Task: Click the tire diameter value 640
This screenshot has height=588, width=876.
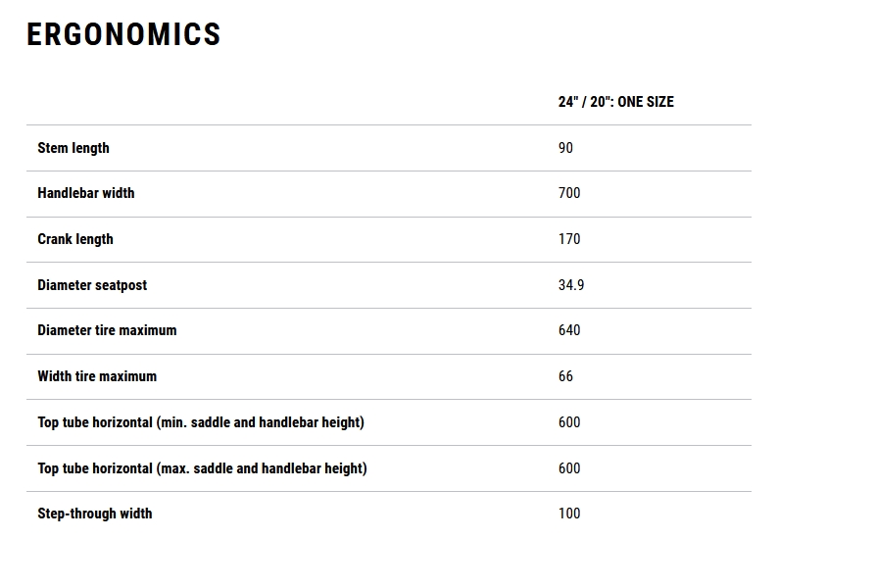Action: click(x=569, y=330)
